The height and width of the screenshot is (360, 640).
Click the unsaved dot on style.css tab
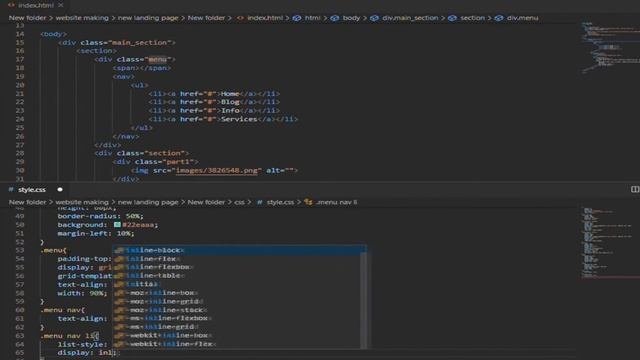click(60, 190)
